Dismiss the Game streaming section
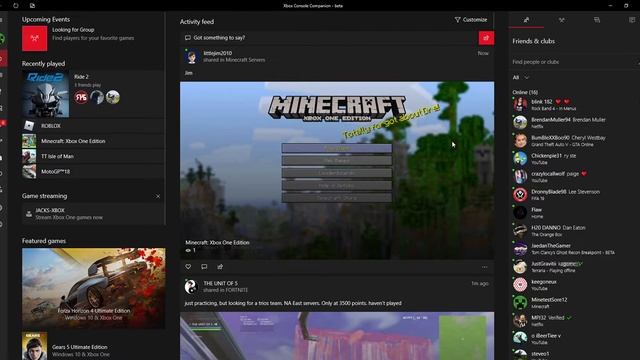The width and height of the screenshot is (640, 360). [x=158, y=196]
